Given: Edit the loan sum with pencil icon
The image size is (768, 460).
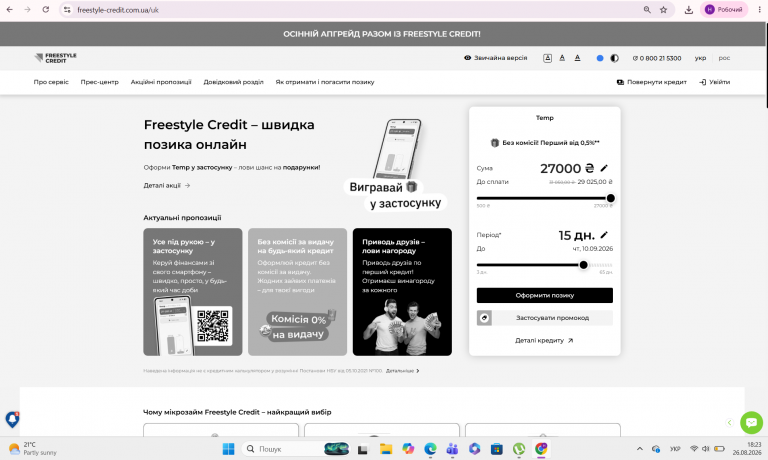Looking at the screenshot, I should [604, 168].
